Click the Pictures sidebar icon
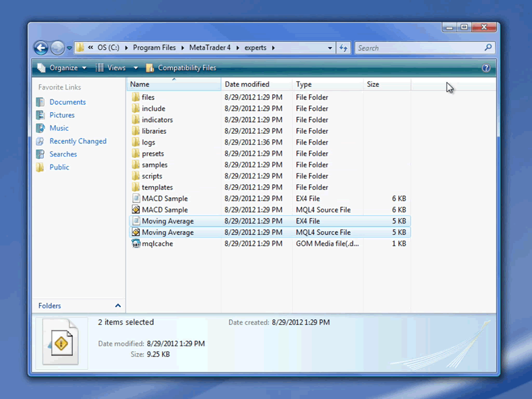 [40, 115]
